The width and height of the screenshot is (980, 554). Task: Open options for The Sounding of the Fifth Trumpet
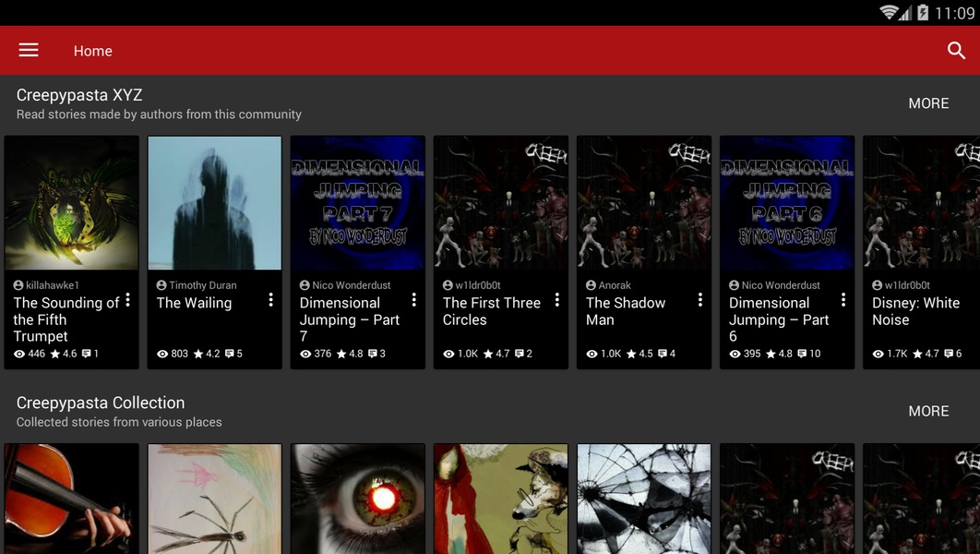[x=127, y=300]
